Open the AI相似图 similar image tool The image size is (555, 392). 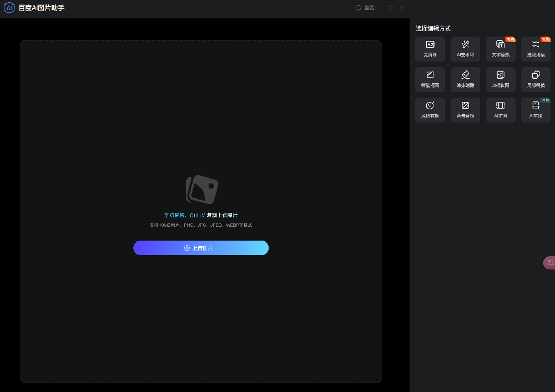tap(501, 79)
